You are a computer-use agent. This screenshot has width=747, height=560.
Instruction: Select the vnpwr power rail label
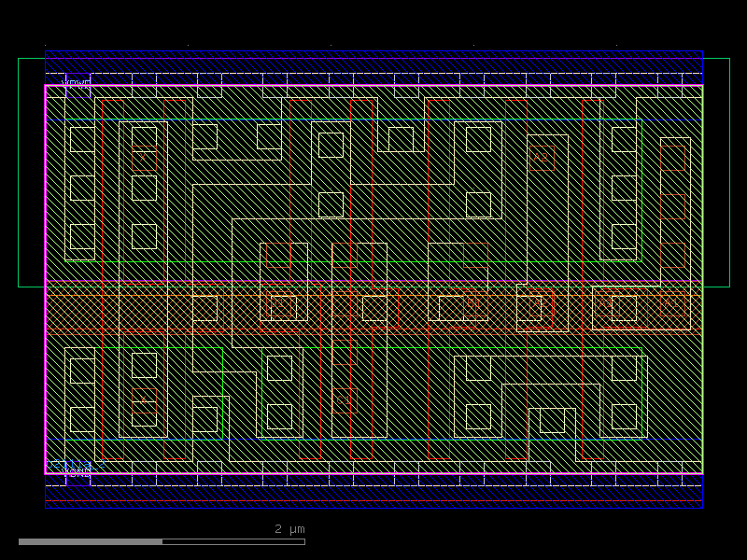click(x=76, y=82)
